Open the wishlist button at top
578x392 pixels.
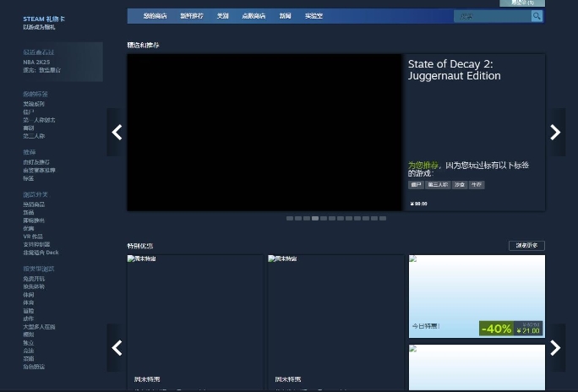[522, 3]
